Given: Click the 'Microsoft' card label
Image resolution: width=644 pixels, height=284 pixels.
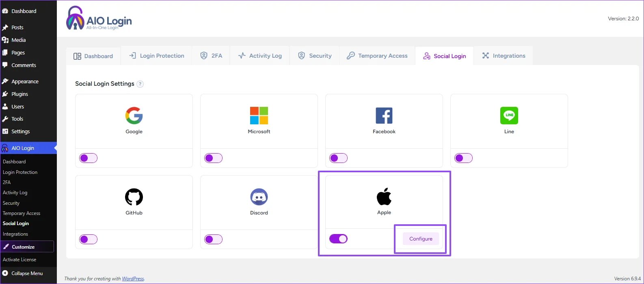Looking at the screenshot, I should click(259, 132).
